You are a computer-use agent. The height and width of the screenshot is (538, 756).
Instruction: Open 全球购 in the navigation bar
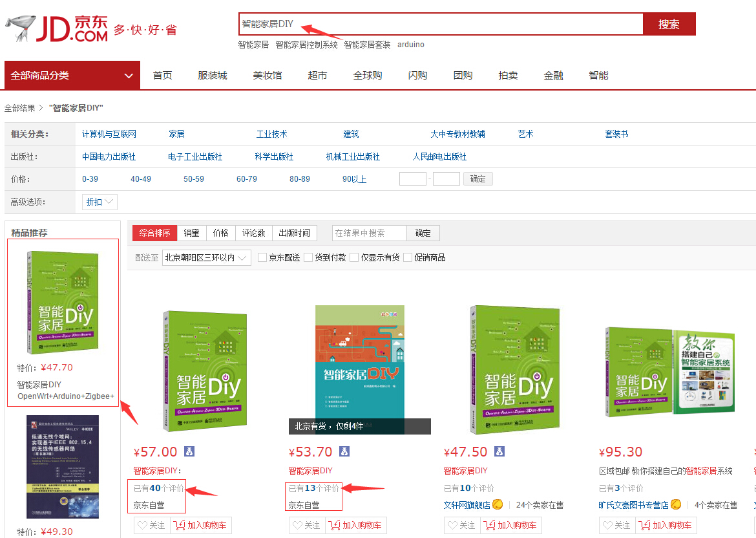pyautogui.click(x=368, y=75)
